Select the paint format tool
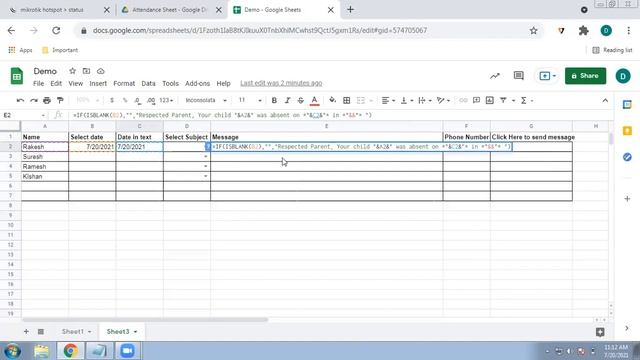This screenshot has height=360, width=640. [x=60, y=100]
